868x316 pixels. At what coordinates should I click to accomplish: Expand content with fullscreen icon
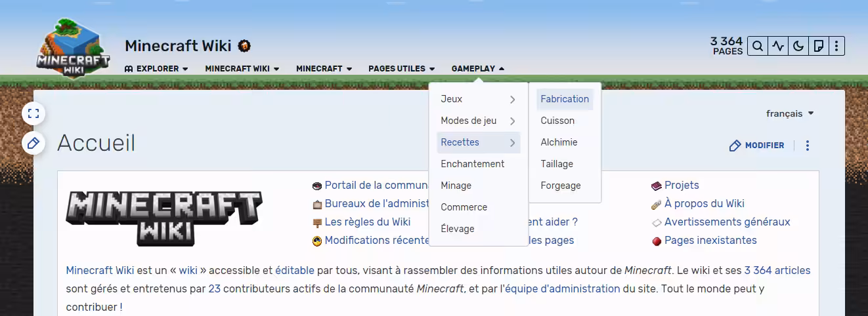tap(33, 113)
